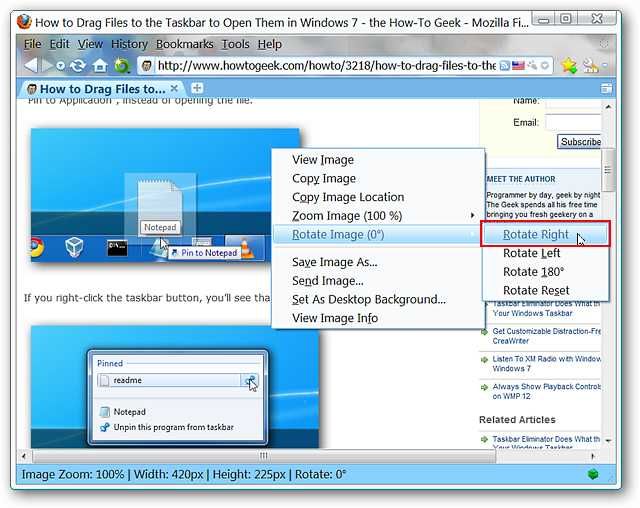Go to the Home page icon
This screenshot has width=640, height=508.
[100, 66]
